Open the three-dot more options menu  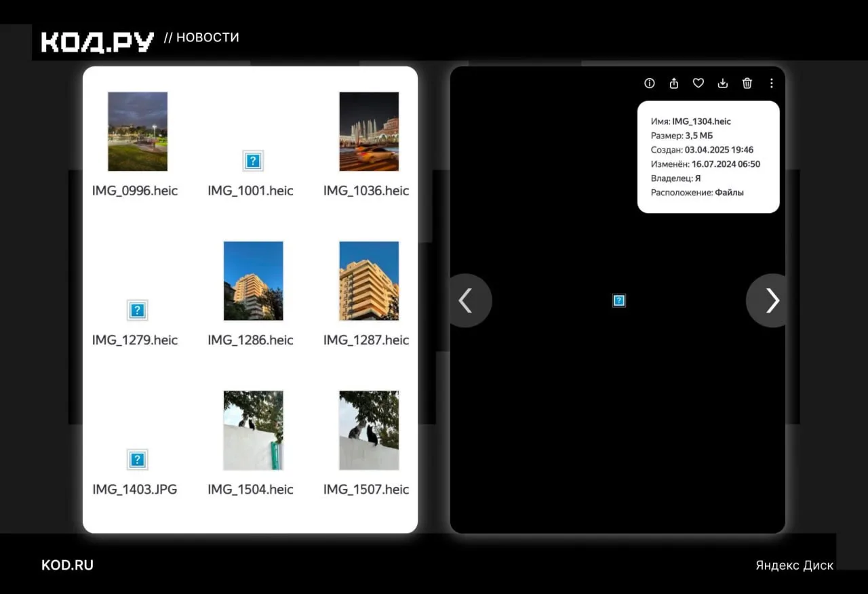click(x=772, y=83)
